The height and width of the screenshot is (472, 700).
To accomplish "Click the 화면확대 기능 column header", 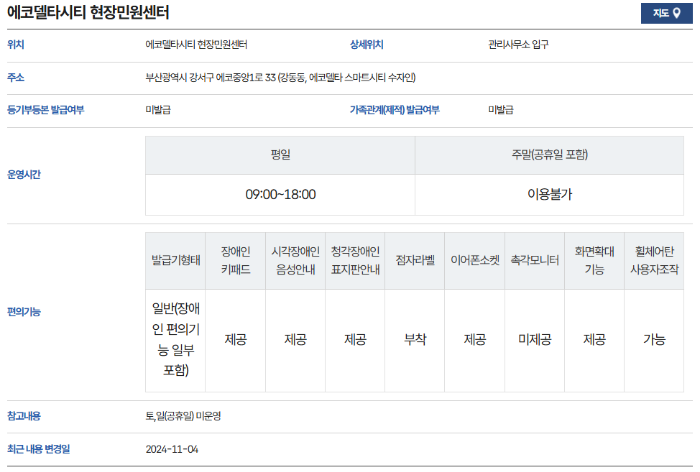I will pos(594,260).
